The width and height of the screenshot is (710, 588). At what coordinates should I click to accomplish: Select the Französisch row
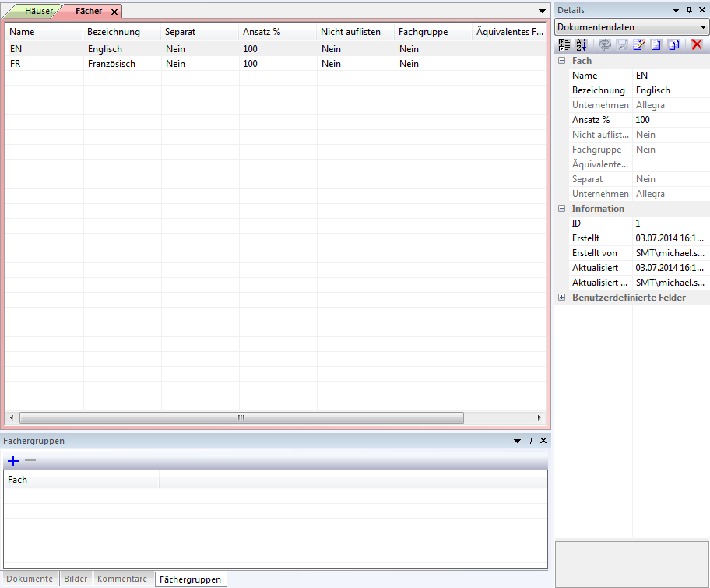pyautogui.click(x=111, y=64)
